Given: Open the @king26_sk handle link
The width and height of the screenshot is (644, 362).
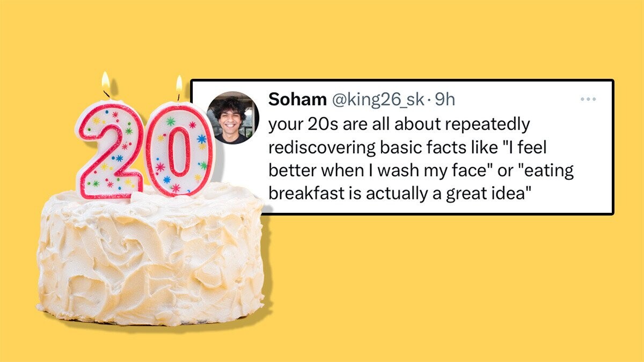Looking at the screenshot, I should pyautogui.click(x=378, y=99).
